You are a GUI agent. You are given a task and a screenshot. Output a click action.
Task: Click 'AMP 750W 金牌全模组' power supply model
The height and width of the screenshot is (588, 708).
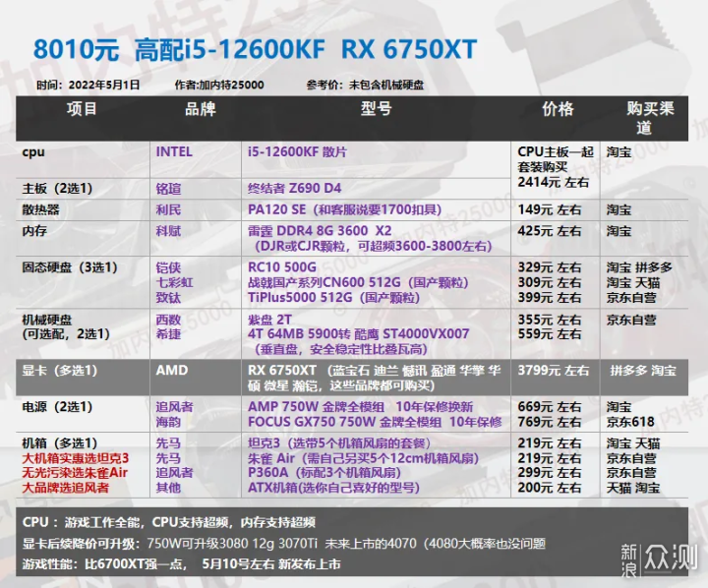[x=316, y=407]
